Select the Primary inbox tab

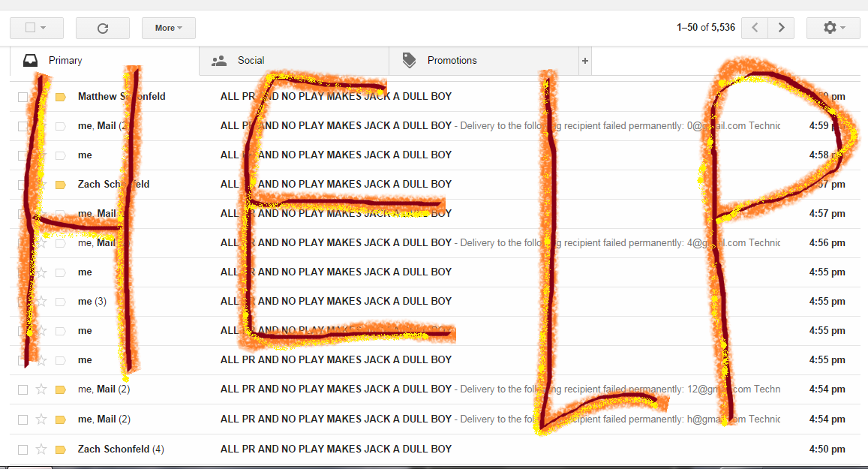click(x=65, y=61)
